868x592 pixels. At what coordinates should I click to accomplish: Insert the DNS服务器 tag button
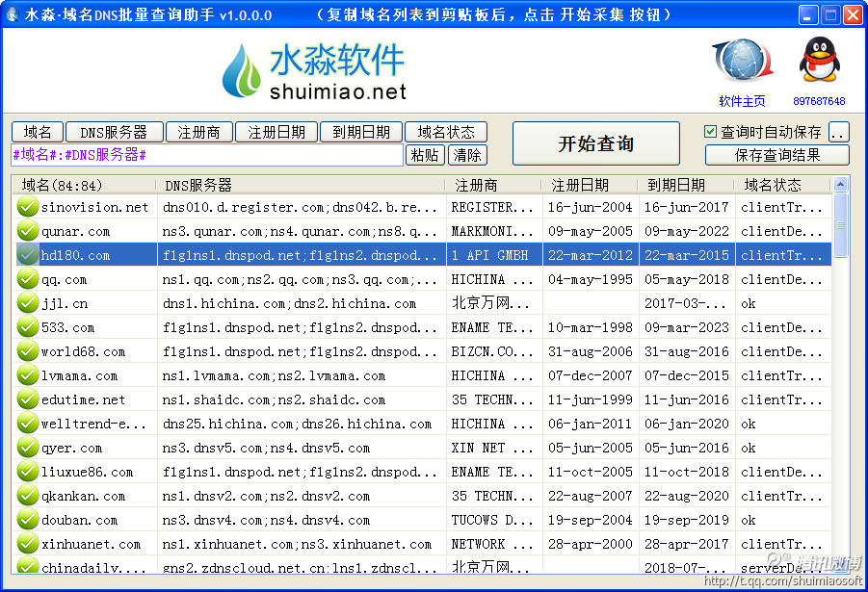[x=114, y=132]
